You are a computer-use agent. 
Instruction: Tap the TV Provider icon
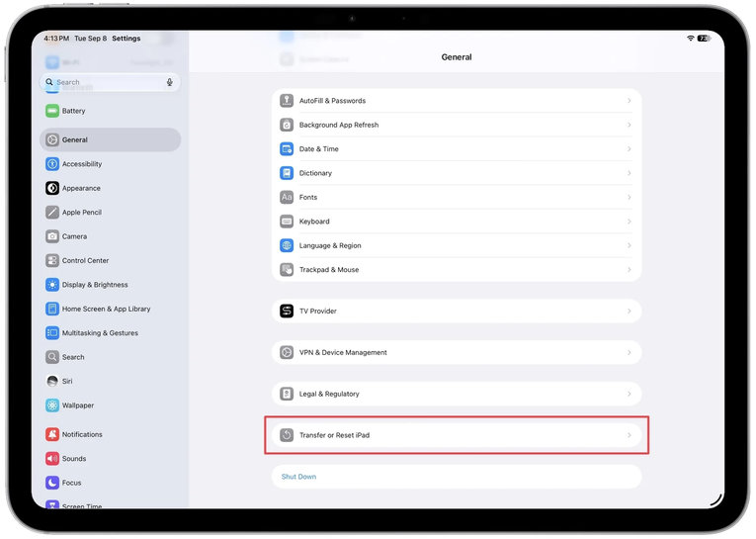pyautogui.click(x=287, y=312)
